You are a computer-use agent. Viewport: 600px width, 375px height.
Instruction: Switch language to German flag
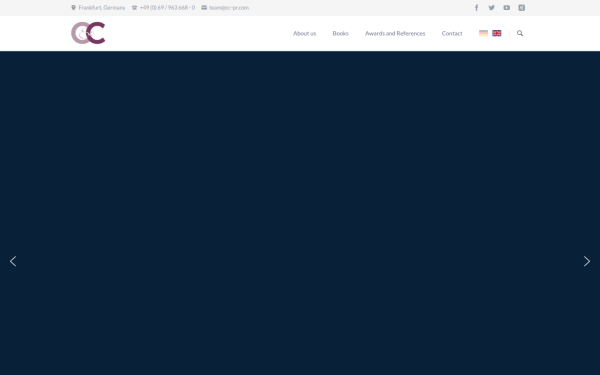[483, 33]
